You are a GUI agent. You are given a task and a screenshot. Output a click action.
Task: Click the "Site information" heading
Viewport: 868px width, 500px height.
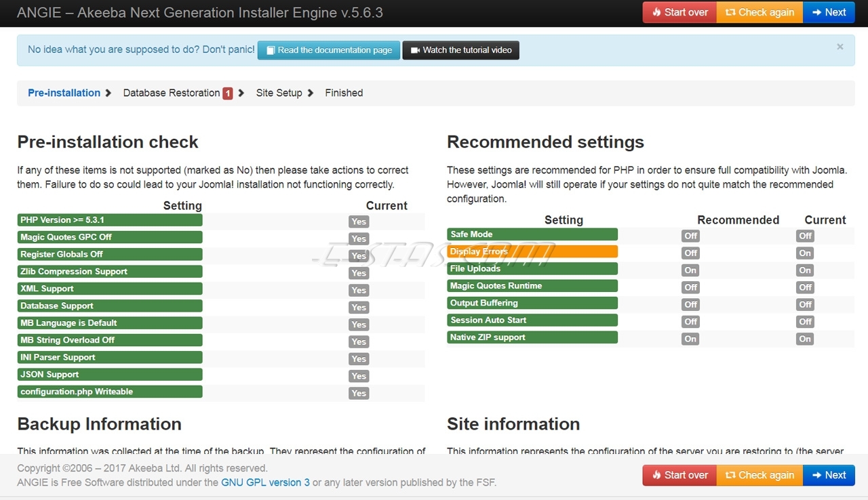coord(513,424)
